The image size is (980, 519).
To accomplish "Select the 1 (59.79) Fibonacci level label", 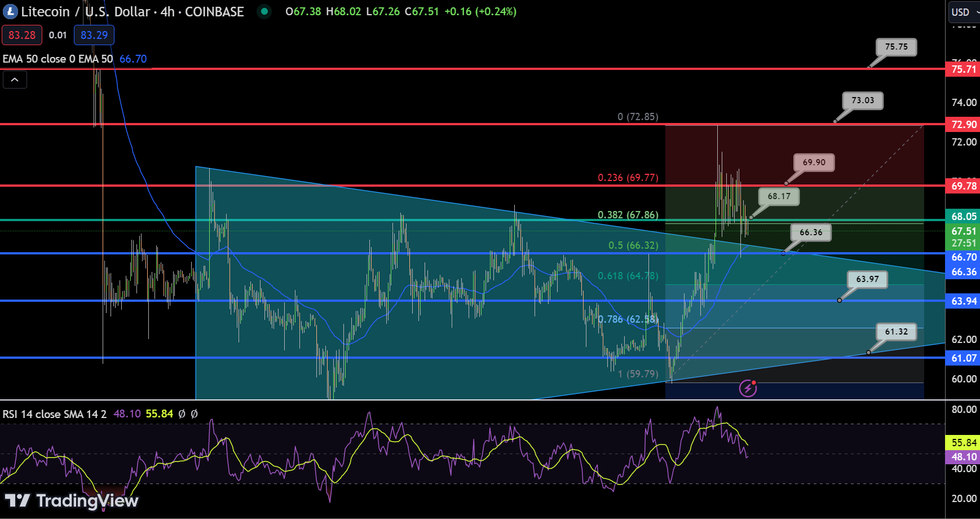I will click(638, 374).
